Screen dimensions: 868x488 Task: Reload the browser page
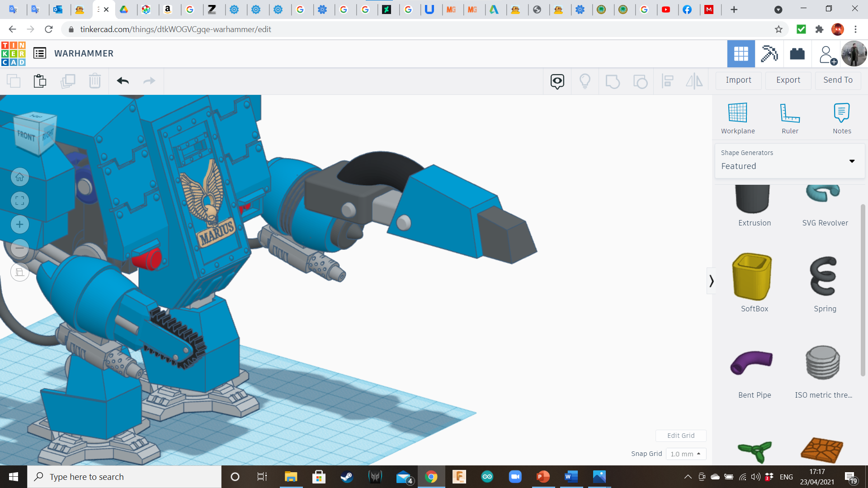pyautogui.click(x=49, y=29)
